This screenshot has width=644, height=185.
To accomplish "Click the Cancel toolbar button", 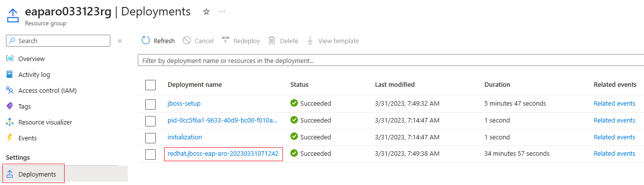I will tap(198, 41).
